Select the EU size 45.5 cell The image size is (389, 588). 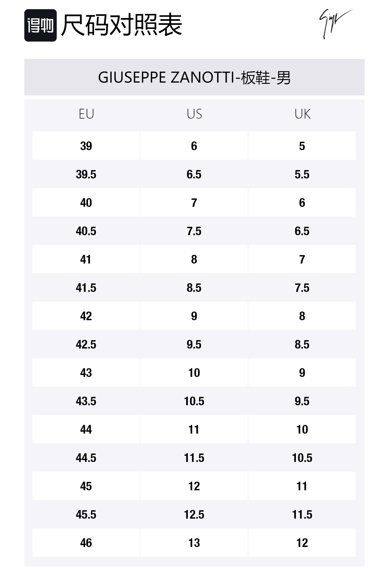86,515
